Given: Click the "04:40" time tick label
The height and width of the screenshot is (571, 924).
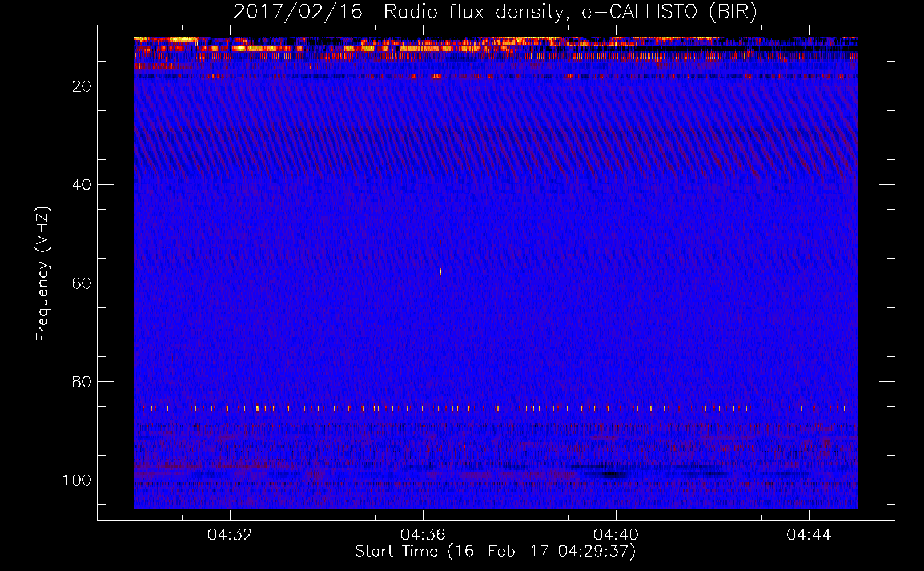Looking at the screenshot, I should [616, 535].
